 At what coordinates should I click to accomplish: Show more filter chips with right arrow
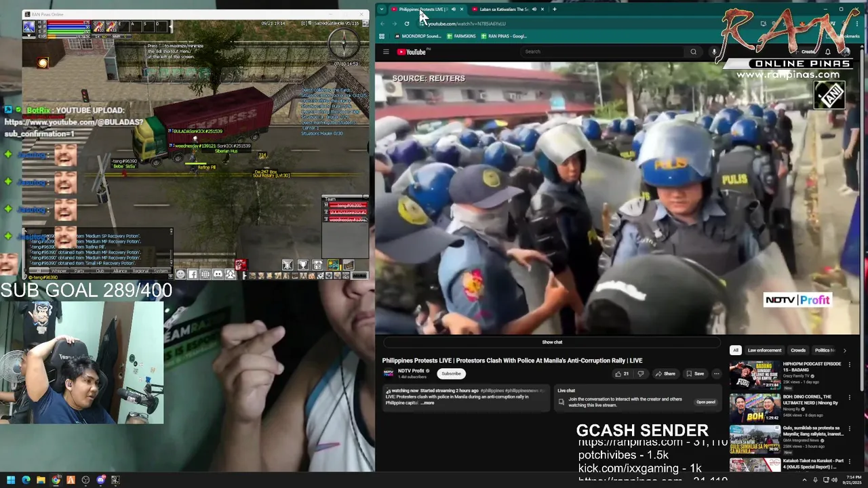point(844,350)
